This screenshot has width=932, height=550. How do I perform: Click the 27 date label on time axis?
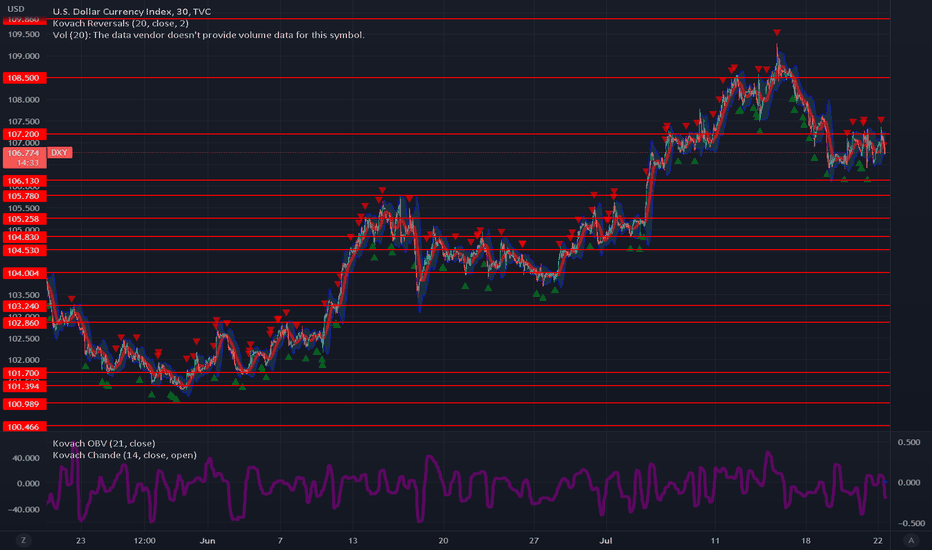point(534,540)
